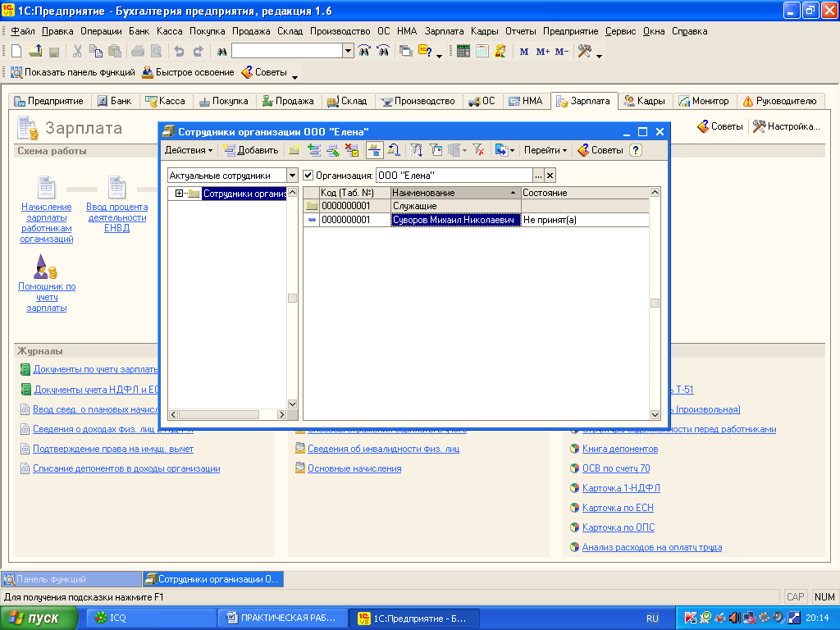This screenshot has width=840, height=630.
Task: Switch to the Предприятие tab
Action: point(49,101)
